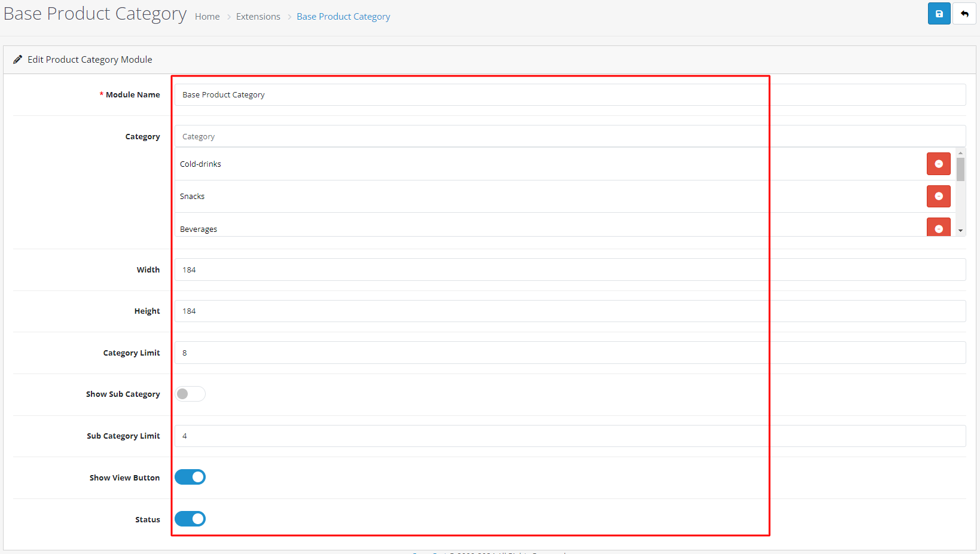Image resolution: width=980 pixels, height=554 pixels.
Task: Click the pencil icon beside Edit Product Category Module
Action: (17, 60)
